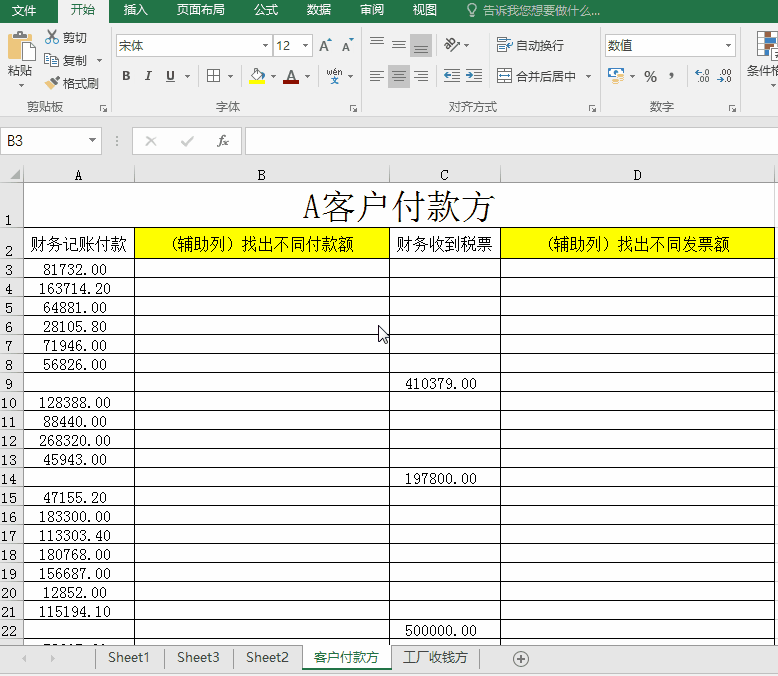
Task: Open the font dialog launcher
Action: [353, 108]
